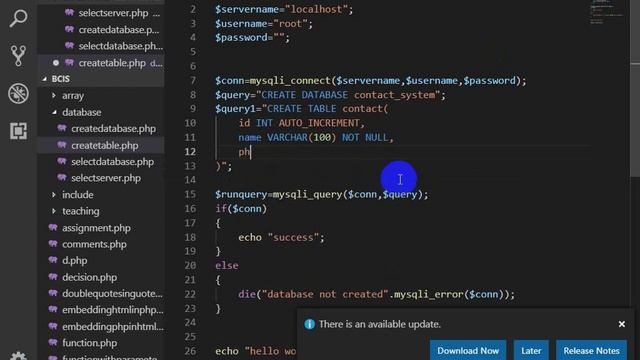The height and width of the screenshot is (360, 640).
Task: Open the Manage gear icon
Action: point(18,356)
